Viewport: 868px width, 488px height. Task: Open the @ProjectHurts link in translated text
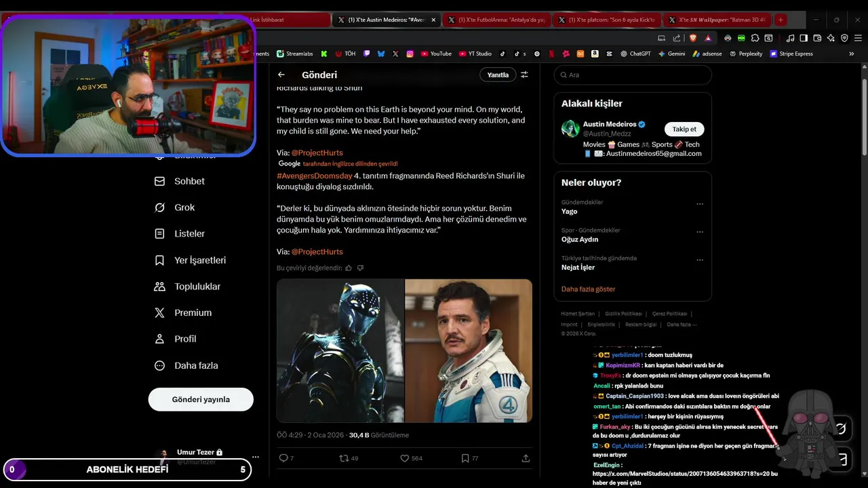[317, 251]
